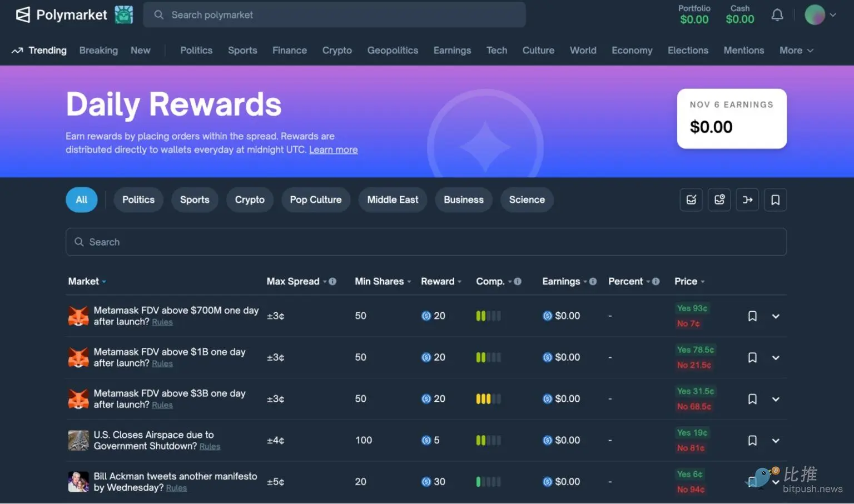Bookmark the U.S. Closes Airspace market
This screenshot has width=854, height=504.
pos(752,441)
